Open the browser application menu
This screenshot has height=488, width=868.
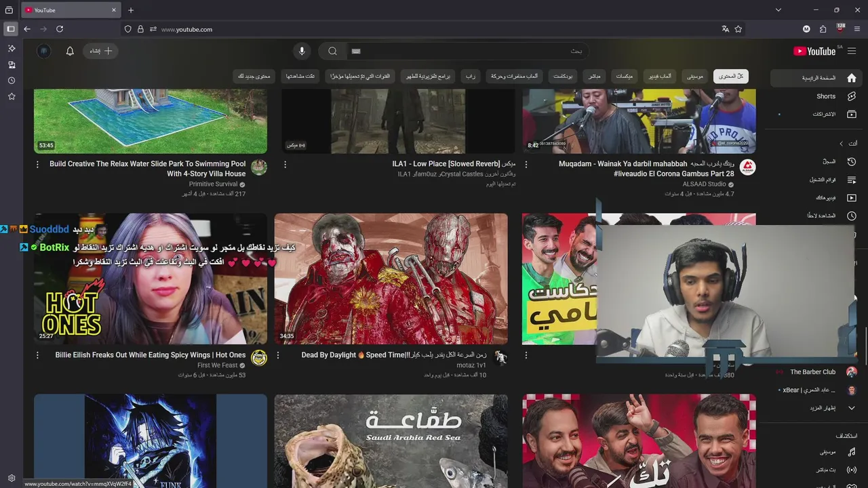(857, 29)
